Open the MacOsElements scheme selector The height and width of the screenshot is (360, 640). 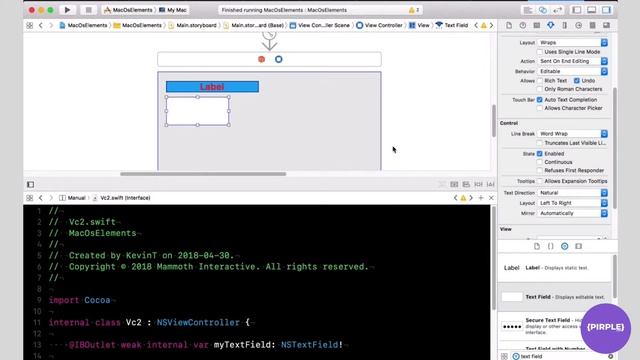pyautogui.click(x=128, y=10)
